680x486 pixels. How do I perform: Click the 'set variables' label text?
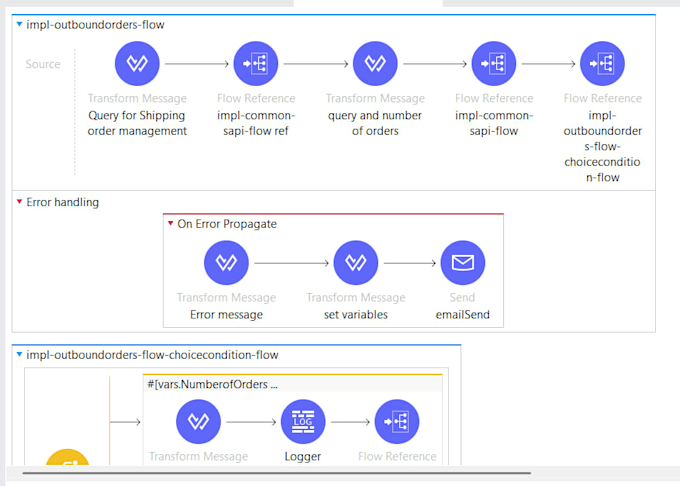[356, 314]
